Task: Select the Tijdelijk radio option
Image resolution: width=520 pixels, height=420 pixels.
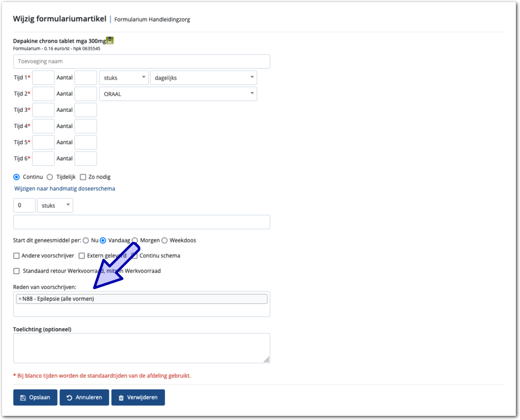Action: [50, 177]
